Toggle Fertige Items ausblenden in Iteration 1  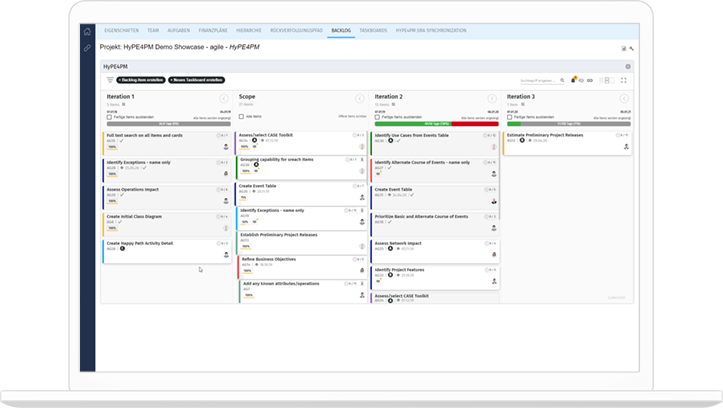pyautogui.click(x=109, y=116)
